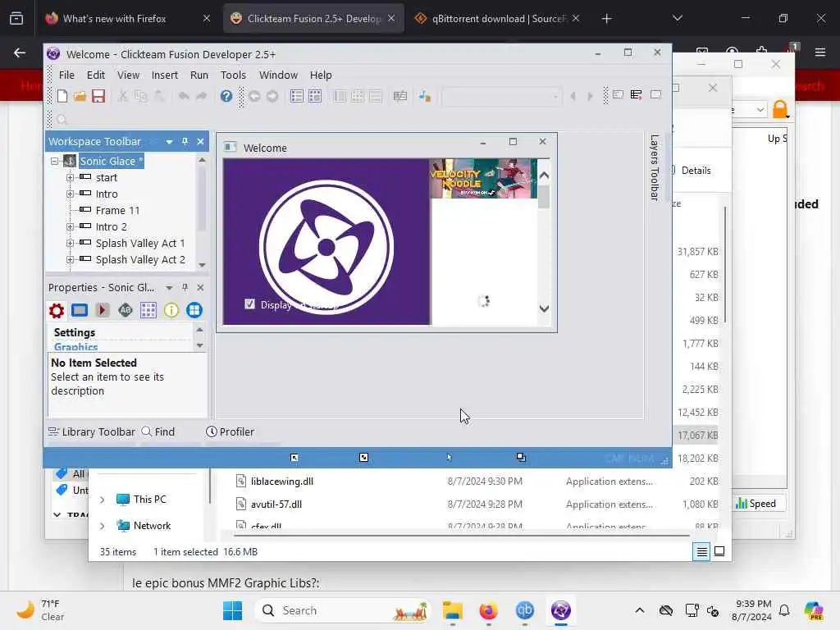Expand This PC in Explorer sidebar
Viewport: 840px width, 630px height.
[x=102, y=500]
